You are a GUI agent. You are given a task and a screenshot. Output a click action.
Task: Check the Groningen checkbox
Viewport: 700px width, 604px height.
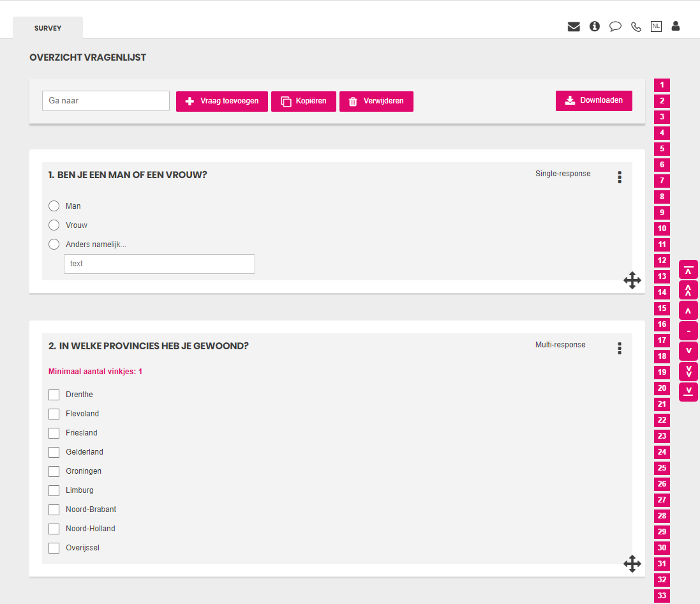click(54, 471)
